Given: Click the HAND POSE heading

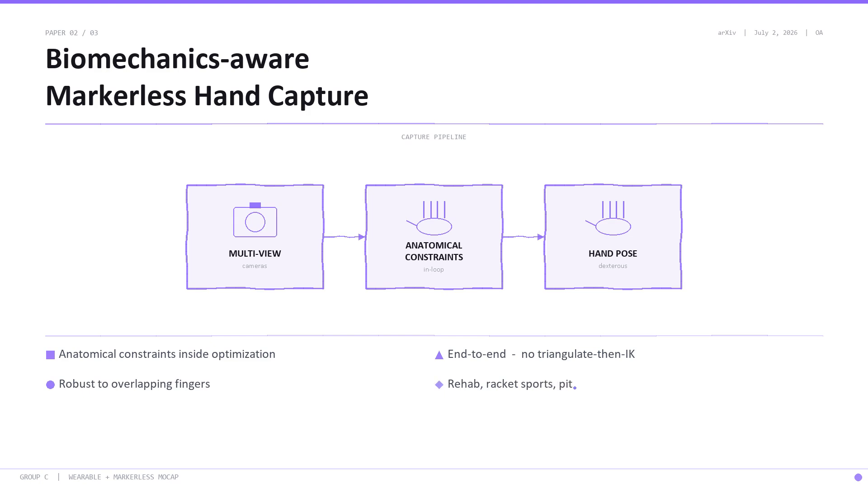Looking at the screenshot, I should [613, 253].
